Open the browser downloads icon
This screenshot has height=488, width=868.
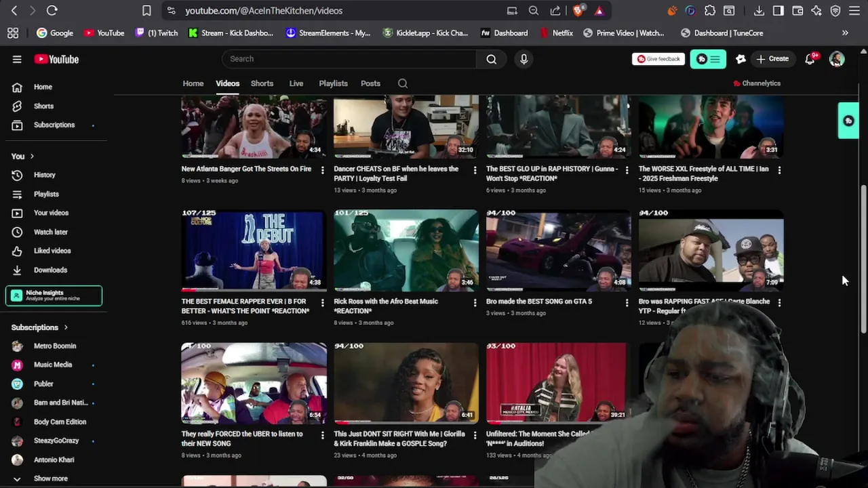(759, 10)
